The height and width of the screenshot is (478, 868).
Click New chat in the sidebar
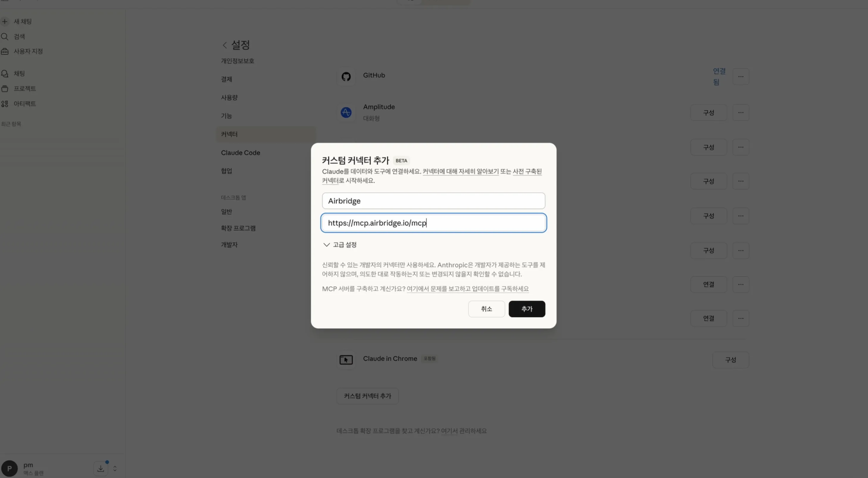tap(23, 21)
